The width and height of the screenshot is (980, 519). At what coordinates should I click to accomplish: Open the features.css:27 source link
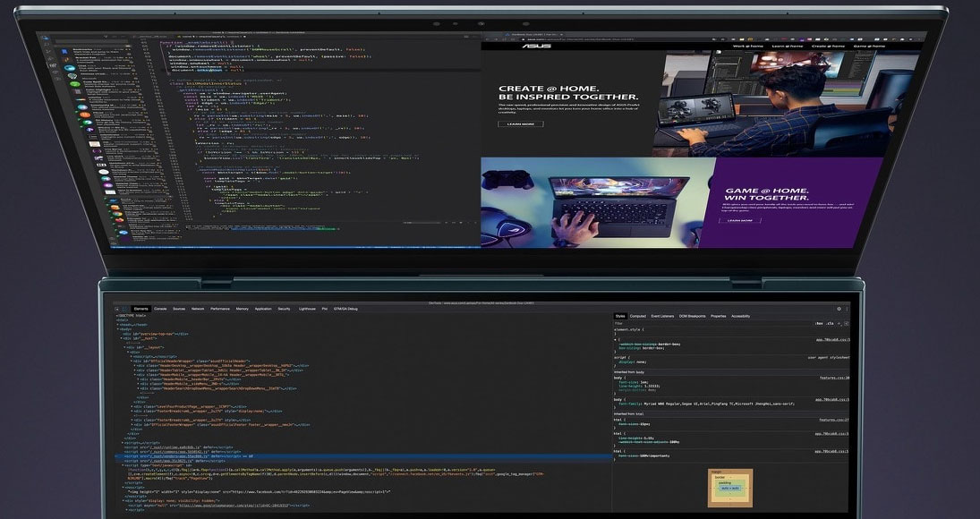pyautogui.click(x=834, y=420)
